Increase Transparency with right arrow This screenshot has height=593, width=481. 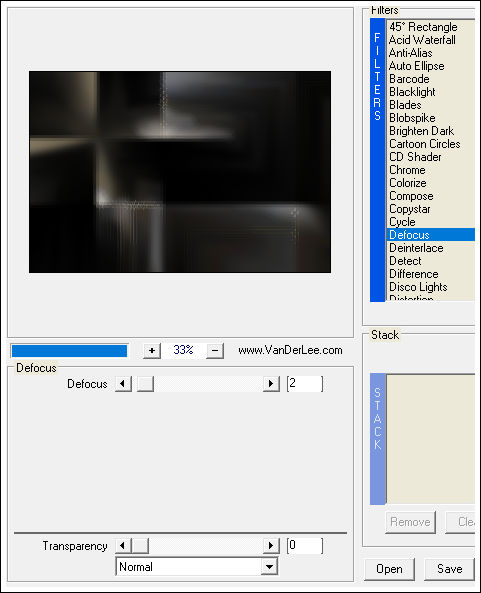click(271, 546)
